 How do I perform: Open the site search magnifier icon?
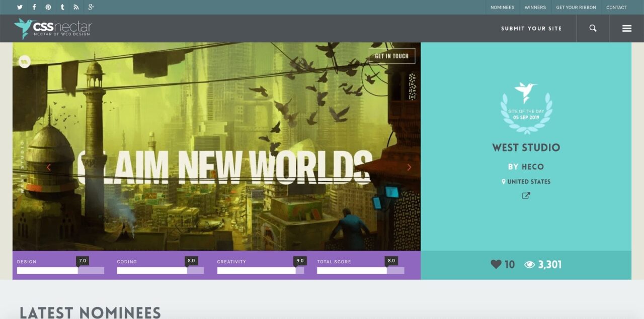[x=593, y=28]
